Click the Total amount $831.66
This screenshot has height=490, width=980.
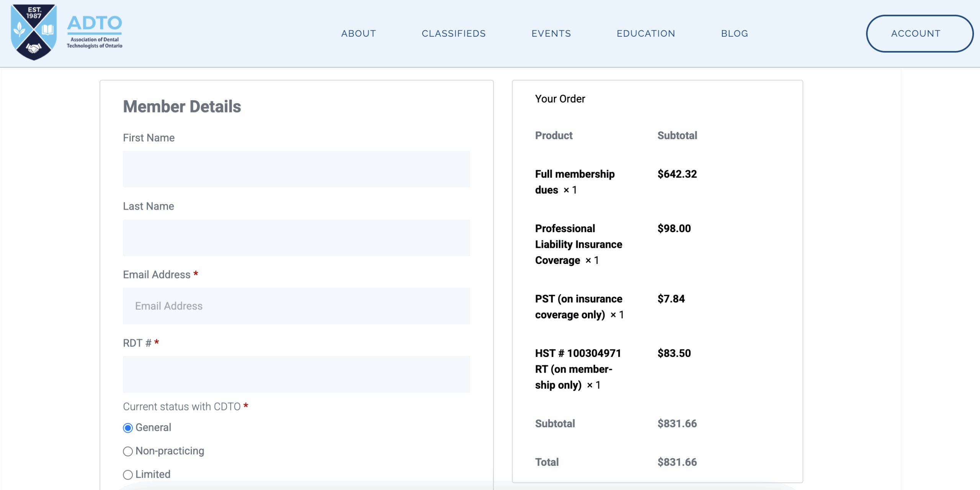[677, 462]
